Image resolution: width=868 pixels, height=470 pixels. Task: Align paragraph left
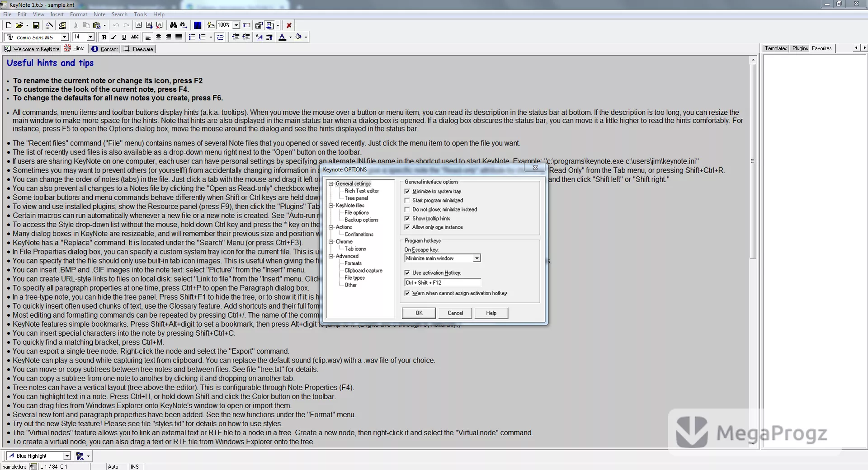(x=148, y=37)
